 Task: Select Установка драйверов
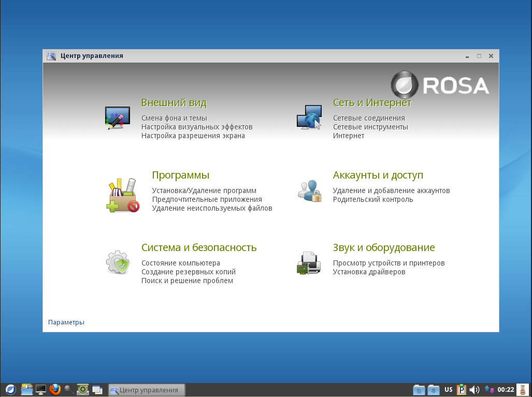coord(369,272)
